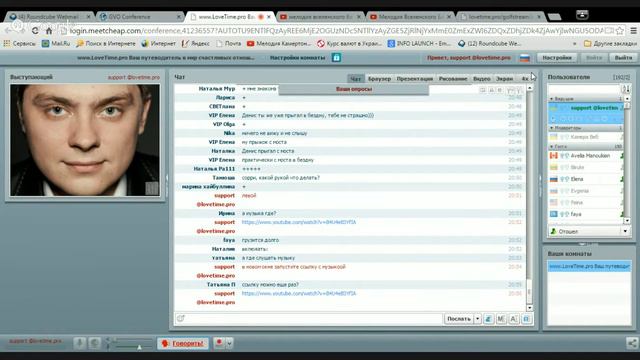This screenshot has width=640, height=360.
Task: Click the Настройки button
Action: [x=557, y=58]
